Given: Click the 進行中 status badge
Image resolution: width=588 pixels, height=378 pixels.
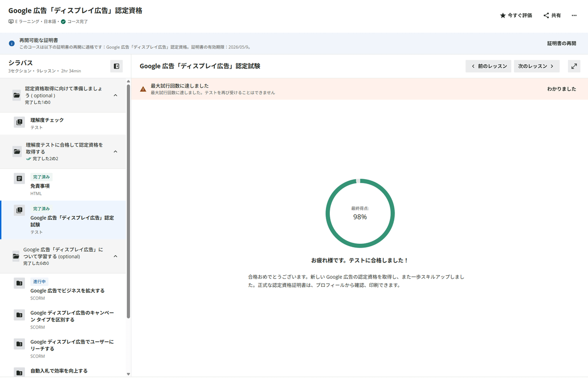Looking at the screenshot, I should (x=39, y=282).
